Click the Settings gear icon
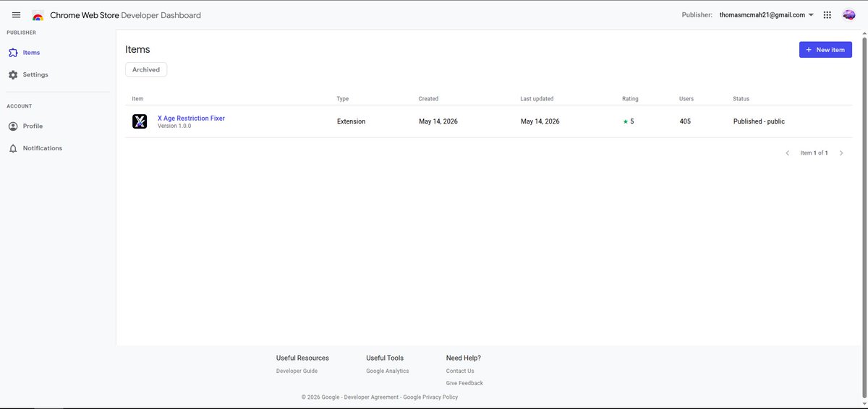The height and width of the screenshot is (409, 868). tap(13, 74)
